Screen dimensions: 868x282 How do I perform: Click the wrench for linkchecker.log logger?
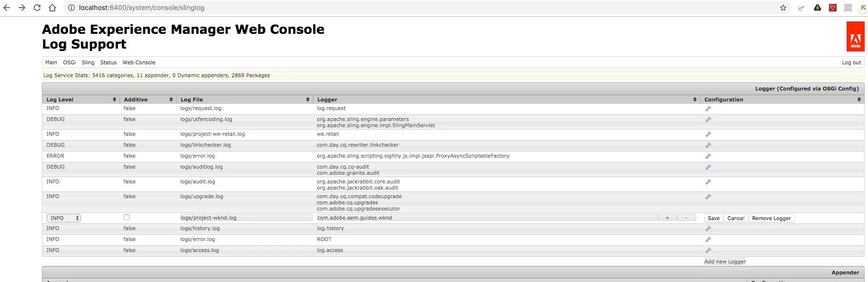pyautogui.click(x=708, y=145)
